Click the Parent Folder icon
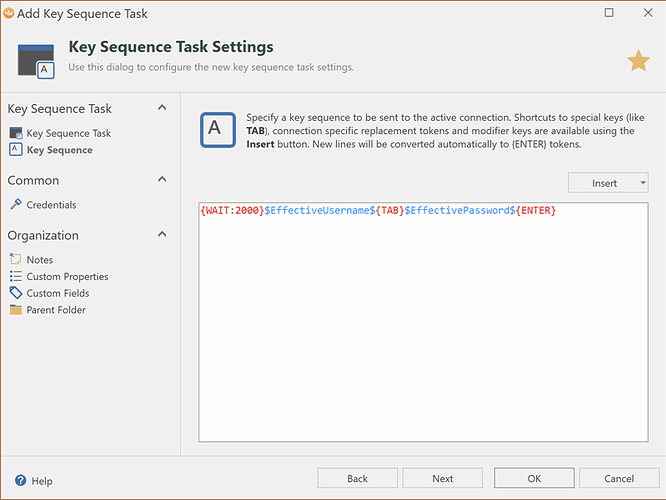This screenshot has width=666, height=500. 16,310
